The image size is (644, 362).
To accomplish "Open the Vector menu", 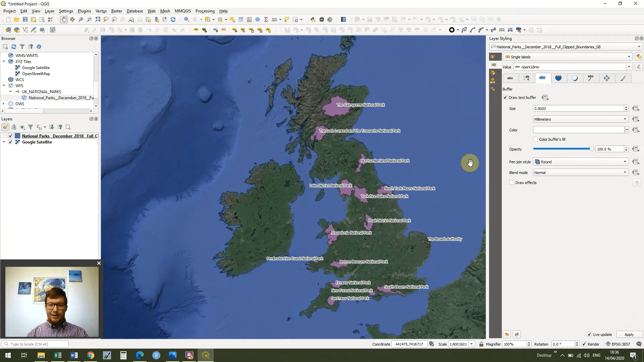I will pyautogui.click(x=101, y=11).
